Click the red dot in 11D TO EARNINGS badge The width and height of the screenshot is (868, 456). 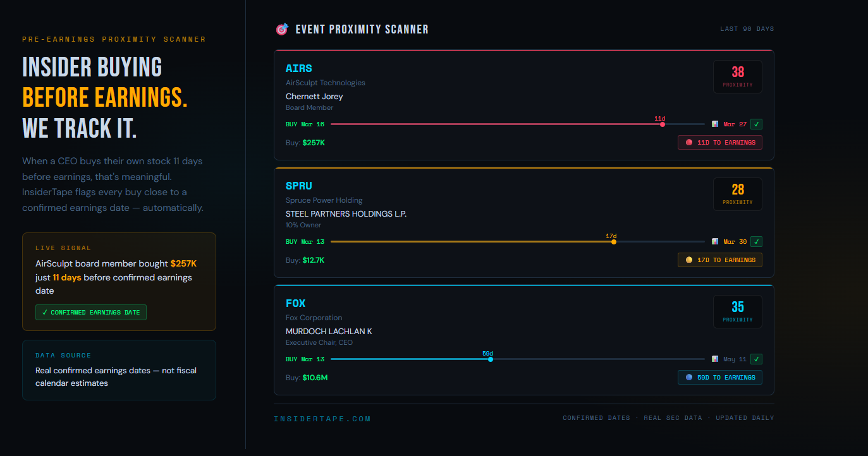point(689,143)
